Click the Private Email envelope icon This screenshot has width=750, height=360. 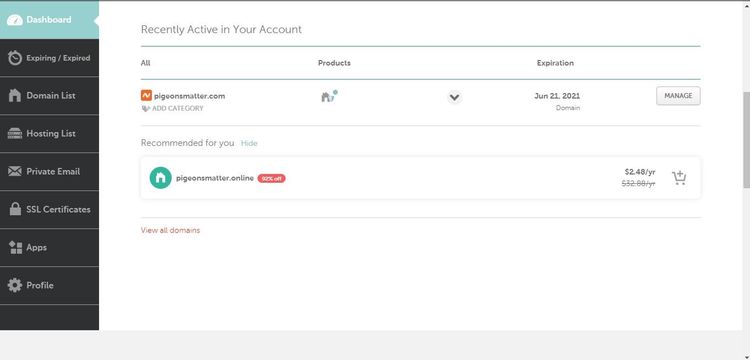(15, 171)
